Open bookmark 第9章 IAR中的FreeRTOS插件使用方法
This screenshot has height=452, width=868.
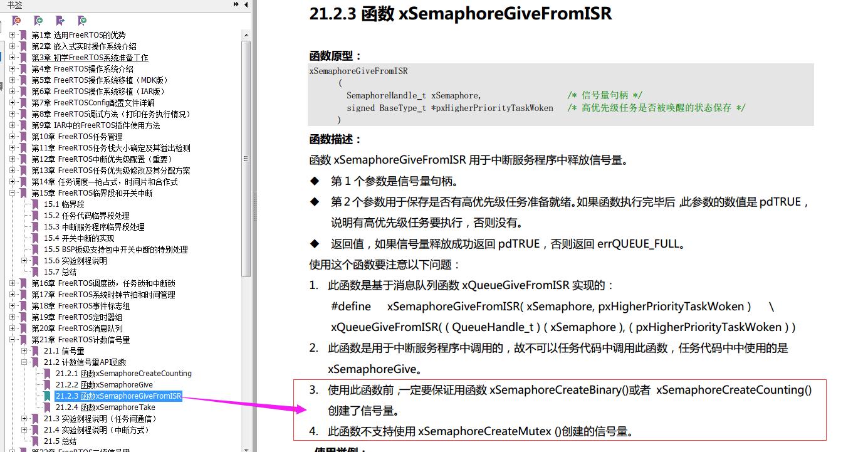pyautogui.click(x=96, y=125)
